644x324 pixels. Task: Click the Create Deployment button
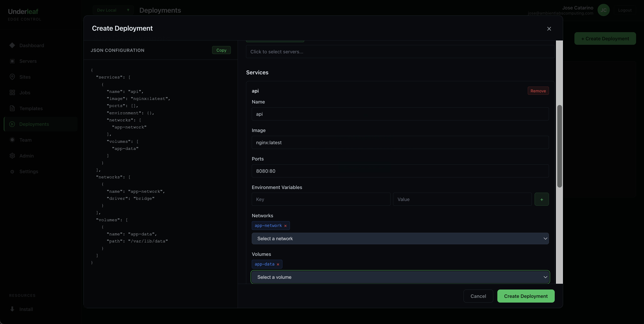526,296
